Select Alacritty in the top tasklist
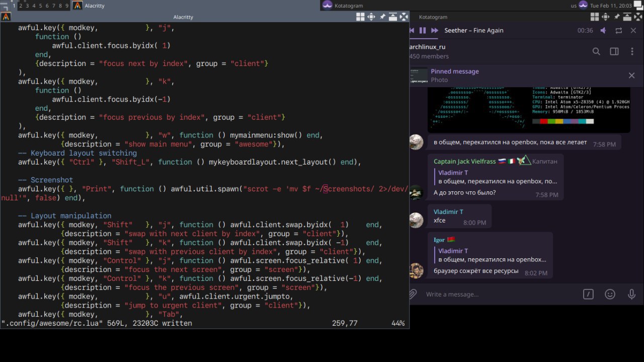The height and width of the screenshot is (362, 644). [196, 6]
